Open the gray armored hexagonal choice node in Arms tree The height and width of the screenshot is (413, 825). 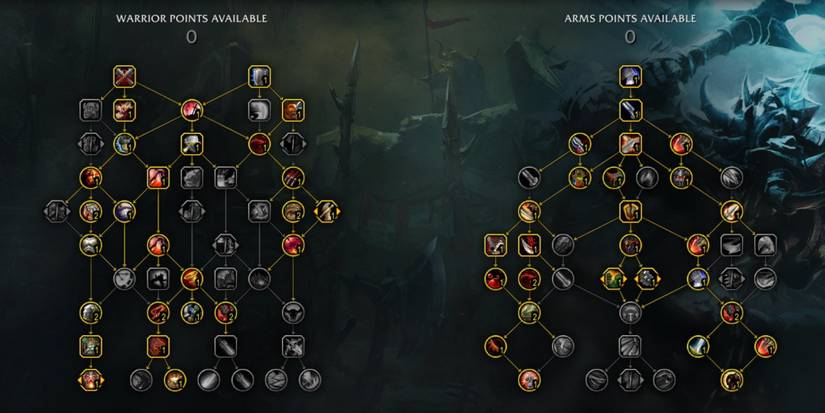point(647,279)
